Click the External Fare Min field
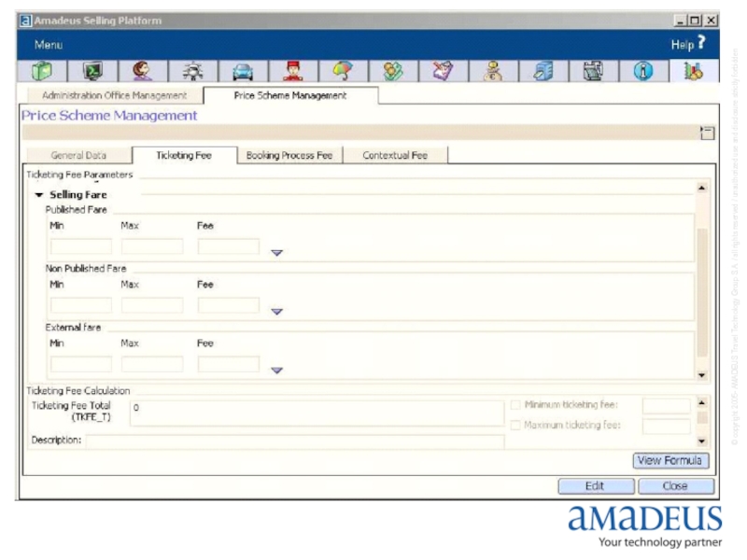 coord(81,364)
